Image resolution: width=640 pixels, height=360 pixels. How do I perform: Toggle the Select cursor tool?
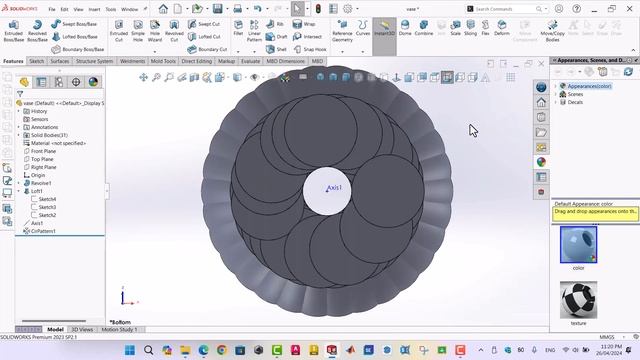coord(297,9)
